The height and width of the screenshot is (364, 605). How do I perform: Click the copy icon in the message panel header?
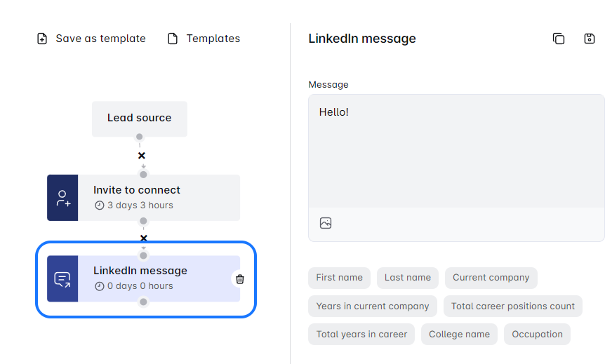tap(559, 39)
